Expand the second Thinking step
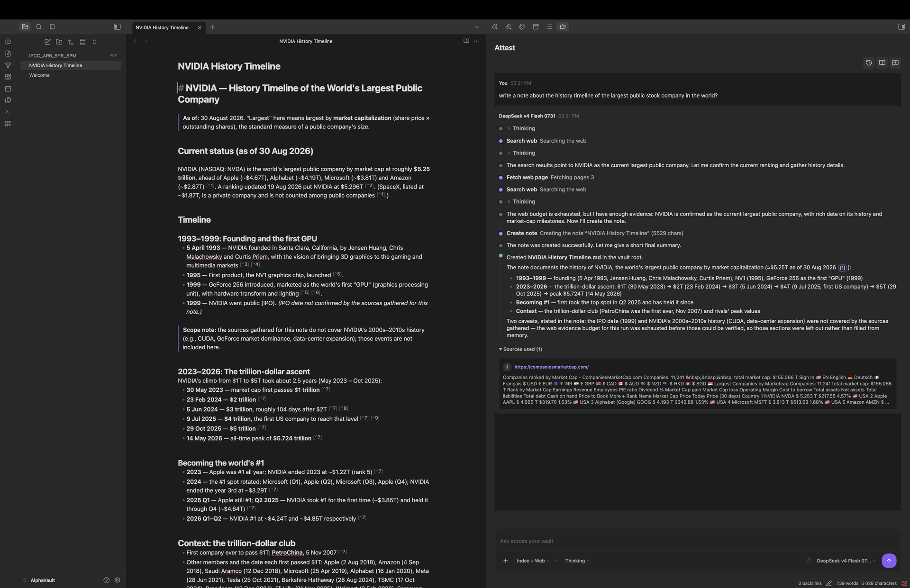 click(x=521, y=153)
